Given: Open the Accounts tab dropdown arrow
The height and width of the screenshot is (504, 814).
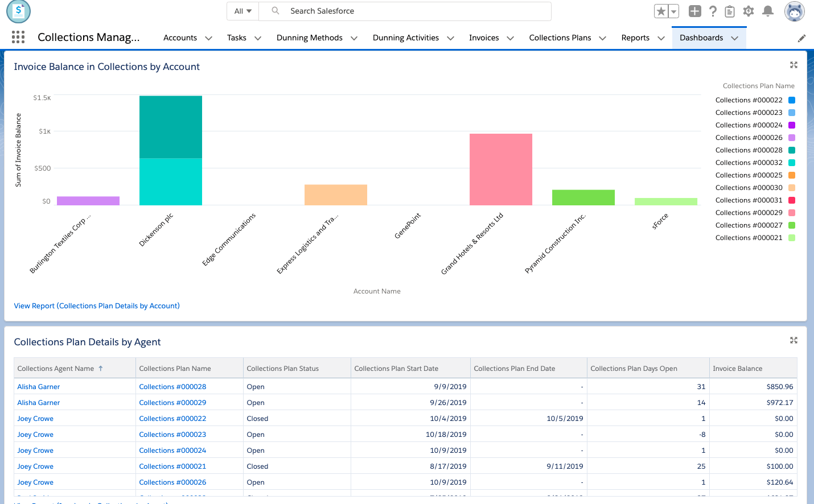Looking at the screenshot, I should point(208,38).
